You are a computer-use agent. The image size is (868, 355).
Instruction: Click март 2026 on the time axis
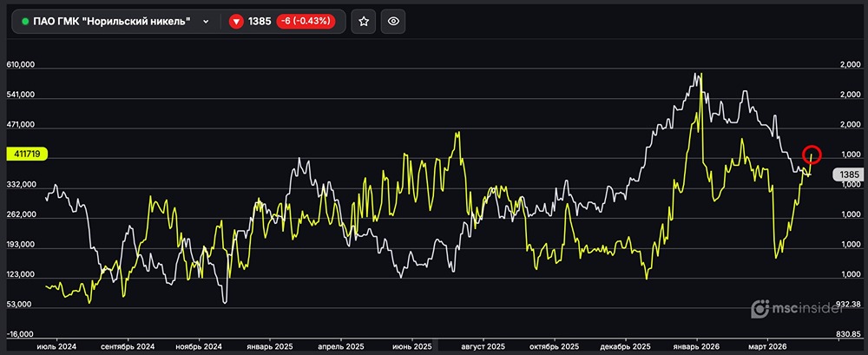click(765, 345)
